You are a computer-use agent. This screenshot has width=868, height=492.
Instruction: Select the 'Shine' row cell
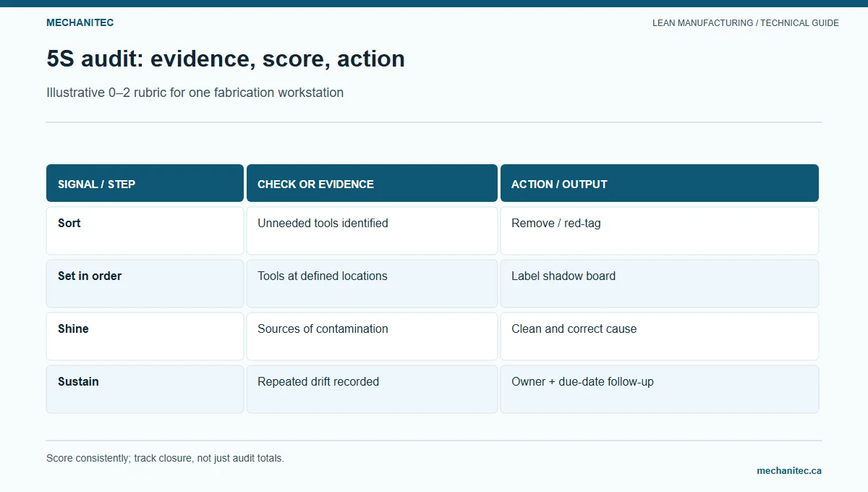145,336
